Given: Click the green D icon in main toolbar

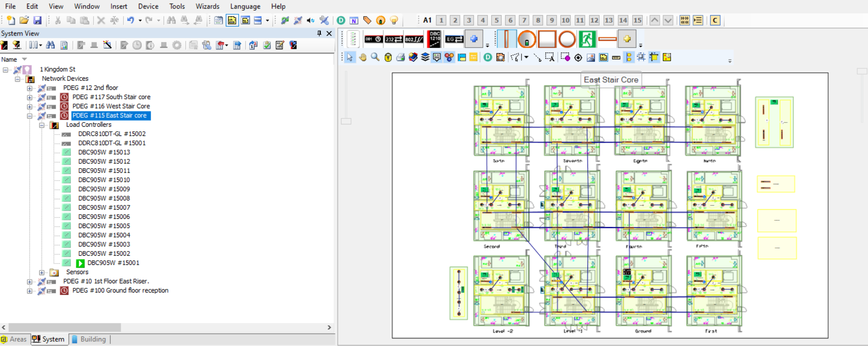Looking at the screenshot, I should pyautogui.click(x=341, y=20).
